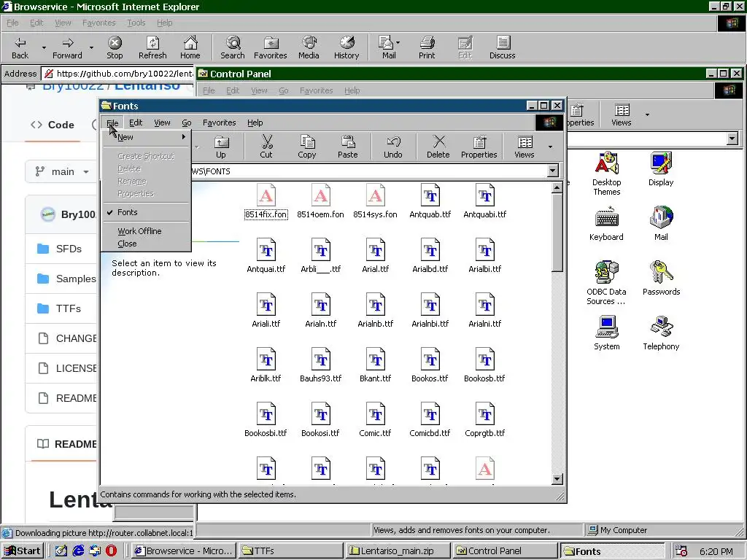Open the main branch selector on GitHub page
Screen dimensions: 747x560
(62, 171)
